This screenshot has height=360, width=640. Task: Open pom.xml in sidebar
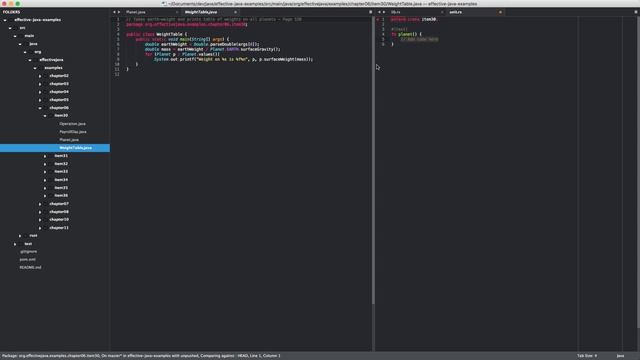[x=27, y=260]
